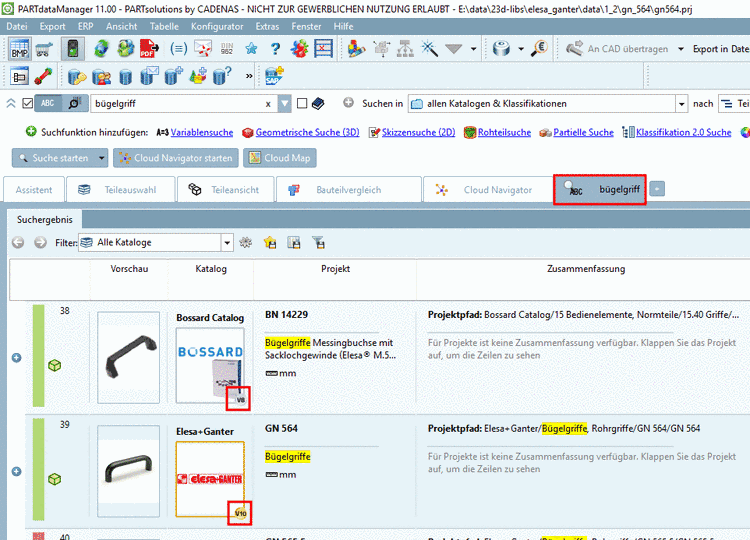Click the BMP table export icon

20,49
